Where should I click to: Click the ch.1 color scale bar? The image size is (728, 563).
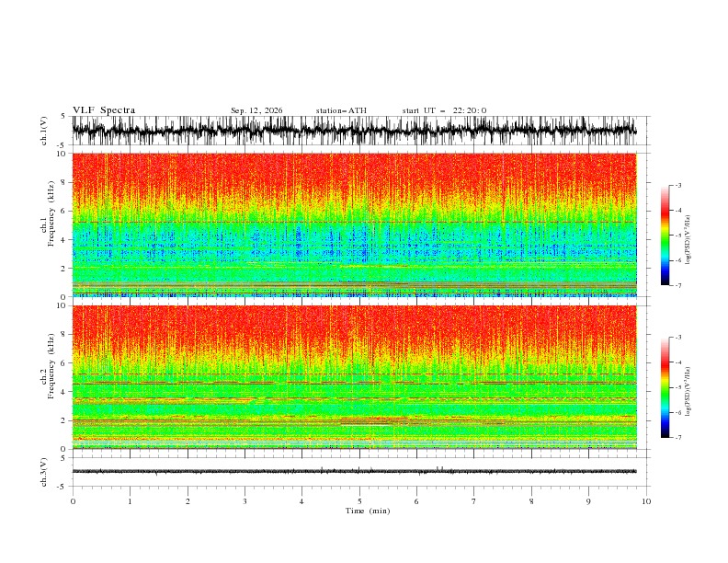pyautogui.click(x=665, y=235)
